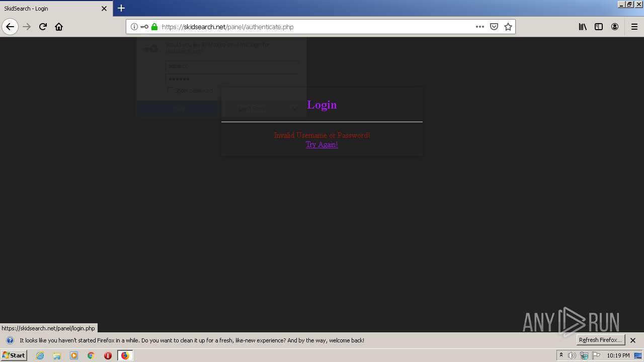This screenshot has height=362, width=644.
Task: Open page actions three-dot menu
Action: 480,27
